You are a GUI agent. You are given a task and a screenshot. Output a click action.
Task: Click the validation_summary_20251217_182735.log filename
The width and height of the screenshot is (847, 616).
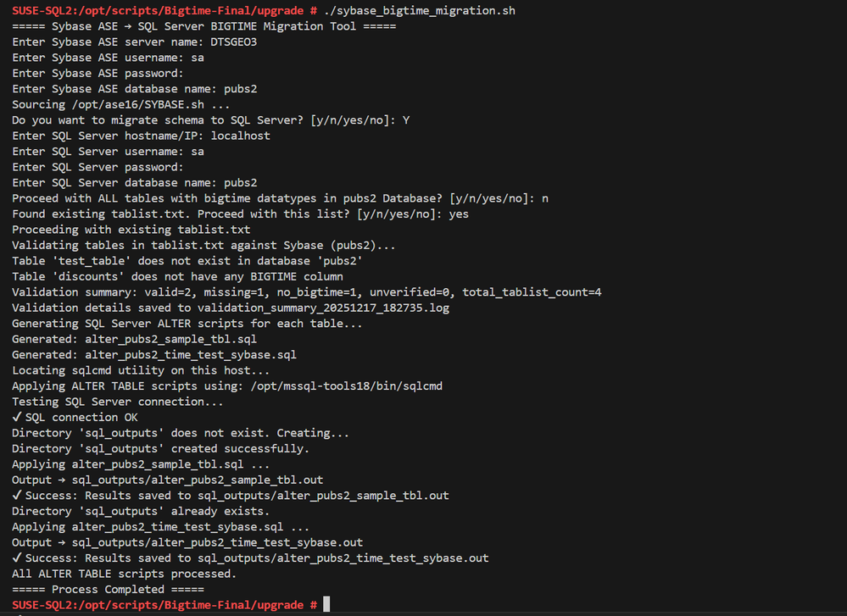[x=323, y=308]
